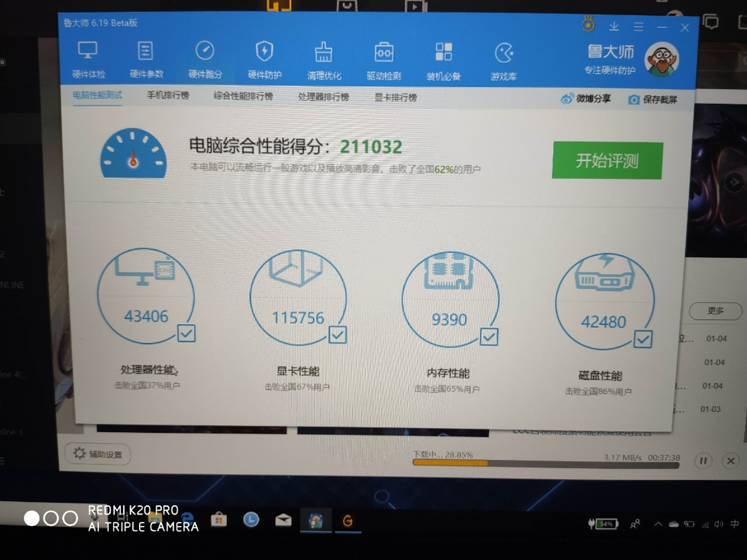Viewport: 747px width, 560px height.
Task: Click the battery indicator in system tray
Action: [603, 524]
